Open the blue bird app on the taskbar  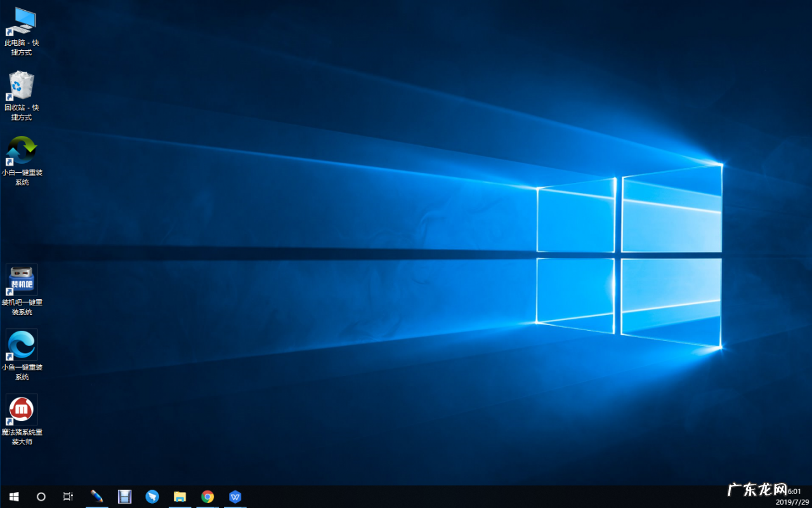[152, 497]
